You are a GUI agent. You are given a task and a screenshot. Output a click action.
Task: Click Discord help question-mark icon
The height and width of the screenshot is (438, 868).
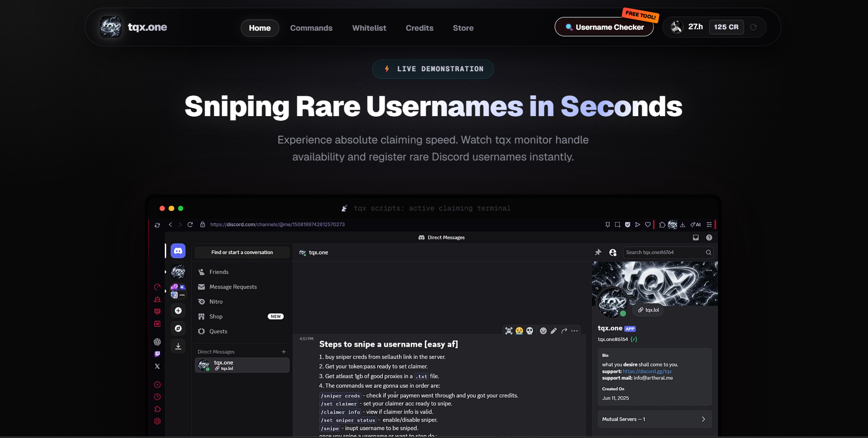coord(709,237)
